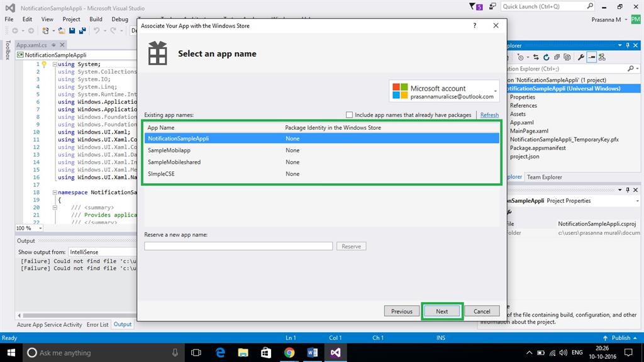Open the Microsoft account dropdown
This screenshot has height=362, width=644.
click(496, 91)
